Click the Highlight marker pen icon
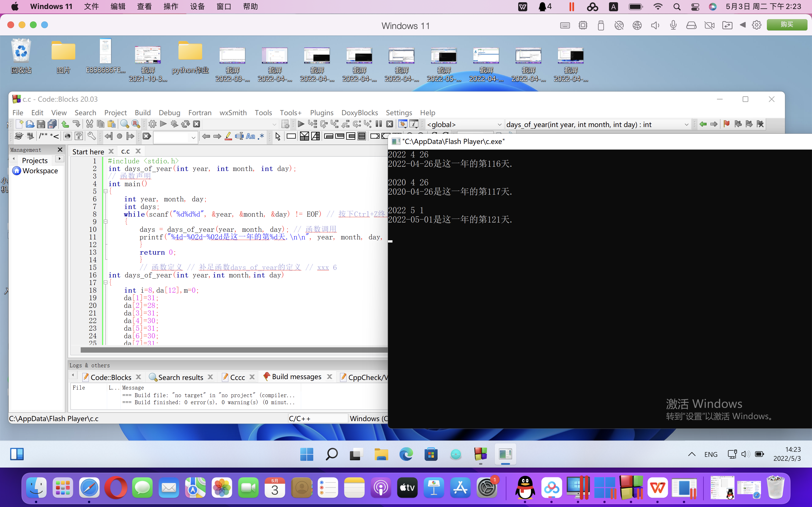This screenshot has height=507, width=812. pos(228,136)
